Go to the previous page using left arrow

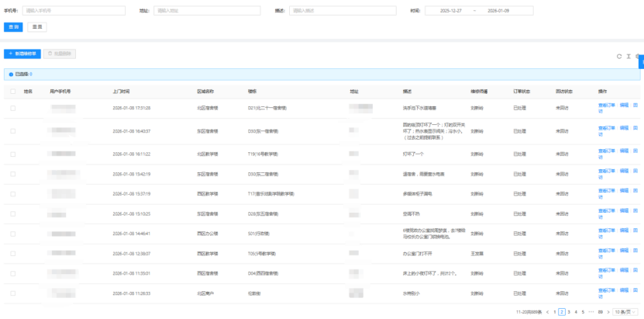(x=547, y=311)
